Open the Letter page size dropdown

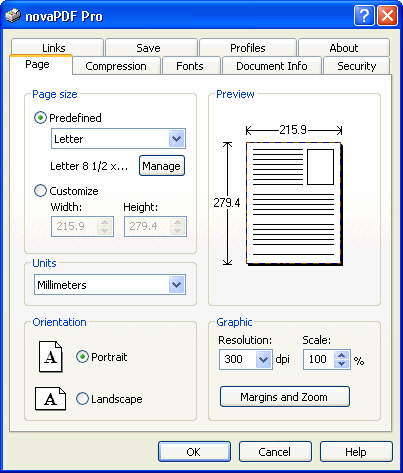[x=118, y=139]
